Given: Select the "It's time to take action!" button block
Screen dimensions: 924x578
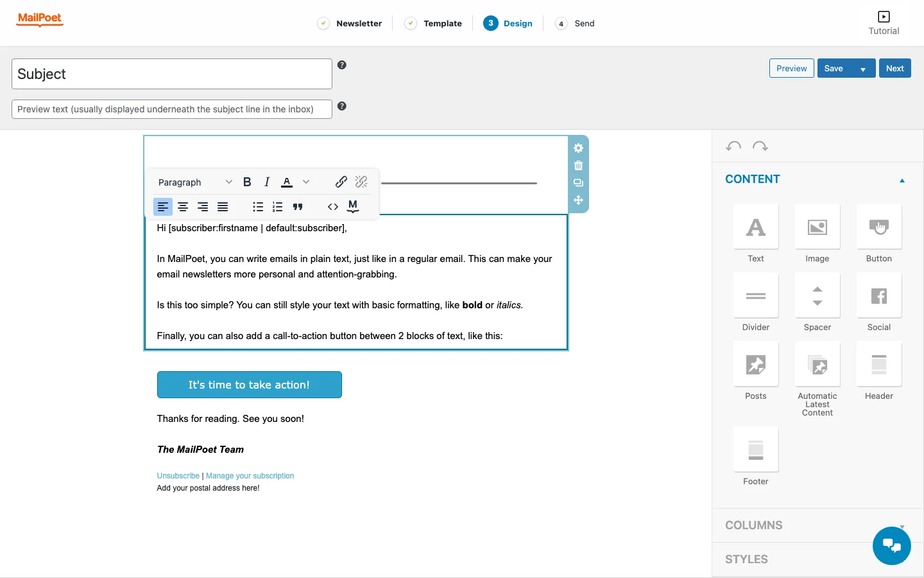Looking at the screenshot, I should click(250, 385).
